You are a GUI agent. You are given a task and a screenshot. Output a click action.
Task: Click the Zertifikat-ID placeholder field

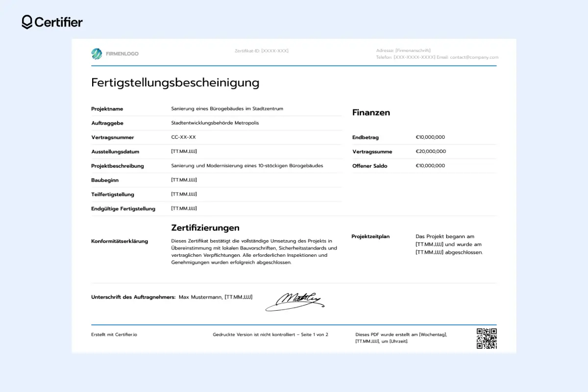click(261, 50)
